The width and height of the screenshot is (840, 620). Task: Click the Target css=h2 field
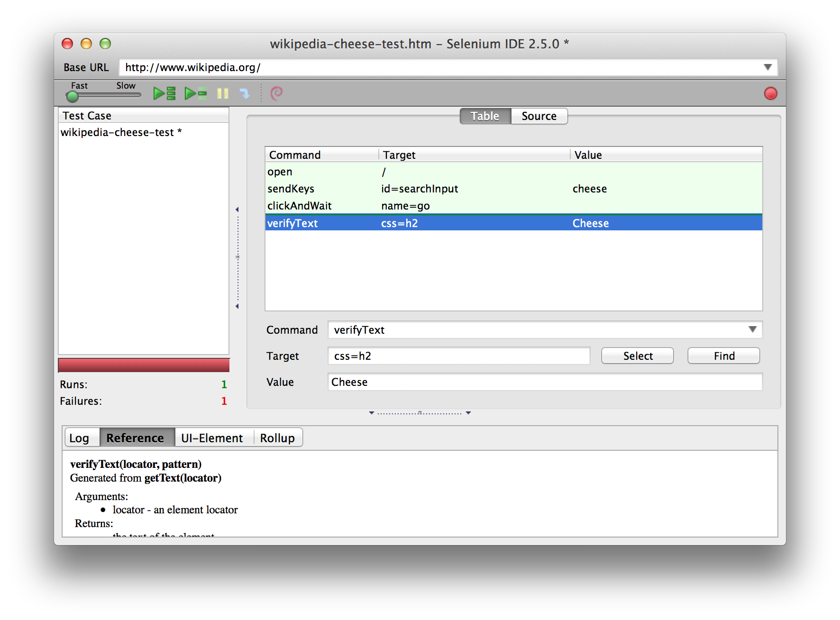click(x=459, y=356)
